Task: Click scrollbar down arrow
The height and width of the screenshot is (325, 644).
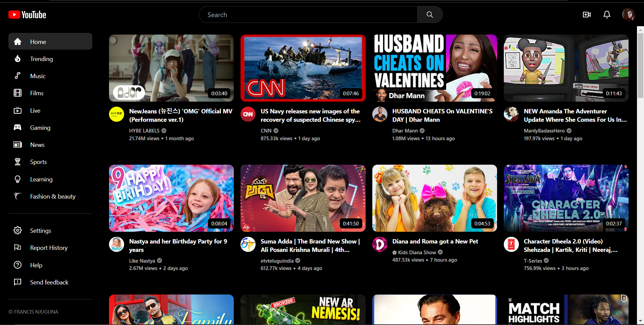Action: [x=640, y=321]
